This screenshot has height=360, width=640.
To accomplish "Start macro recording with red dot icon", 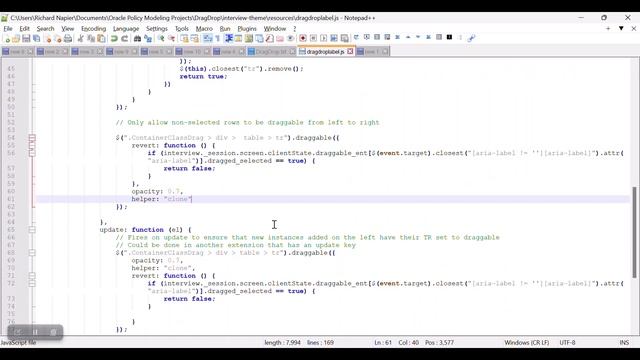I will [302, 38].
